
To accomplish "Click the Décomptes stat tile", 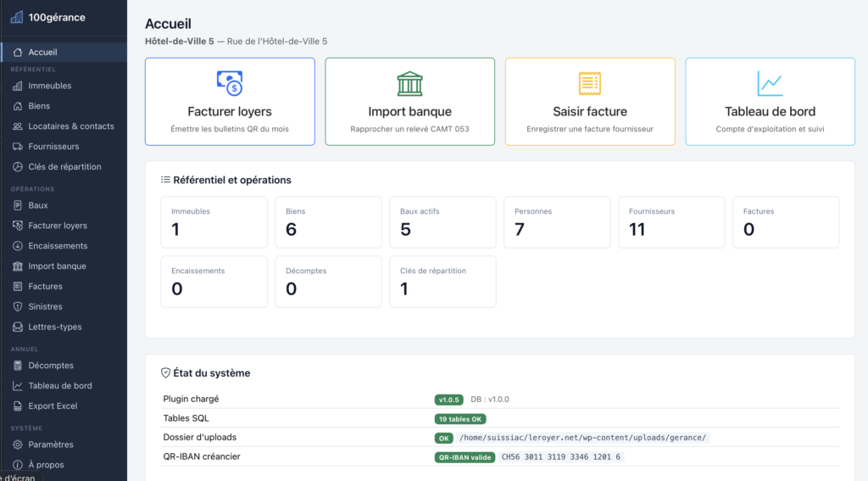I will click(x=328, y=282).
